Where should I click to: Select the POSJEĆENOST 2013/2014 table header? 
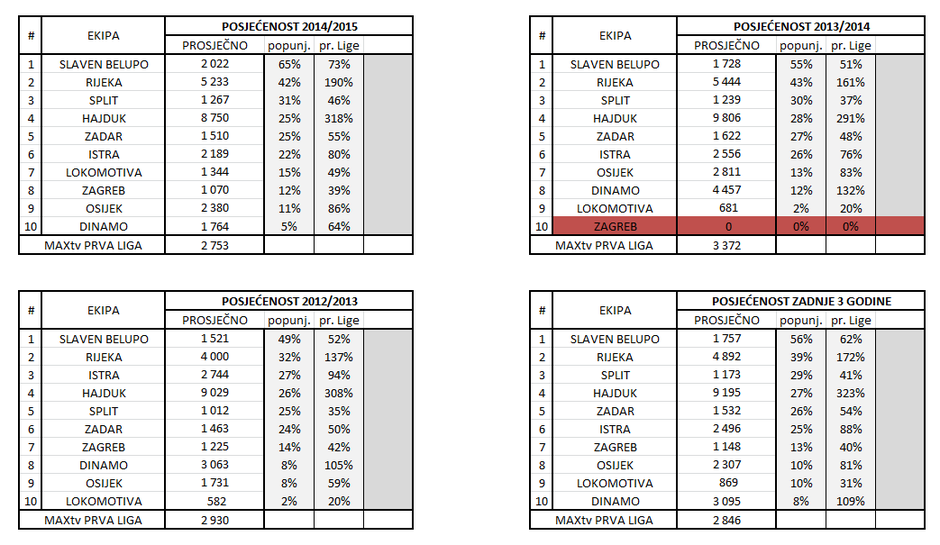[x=800, y=26]
